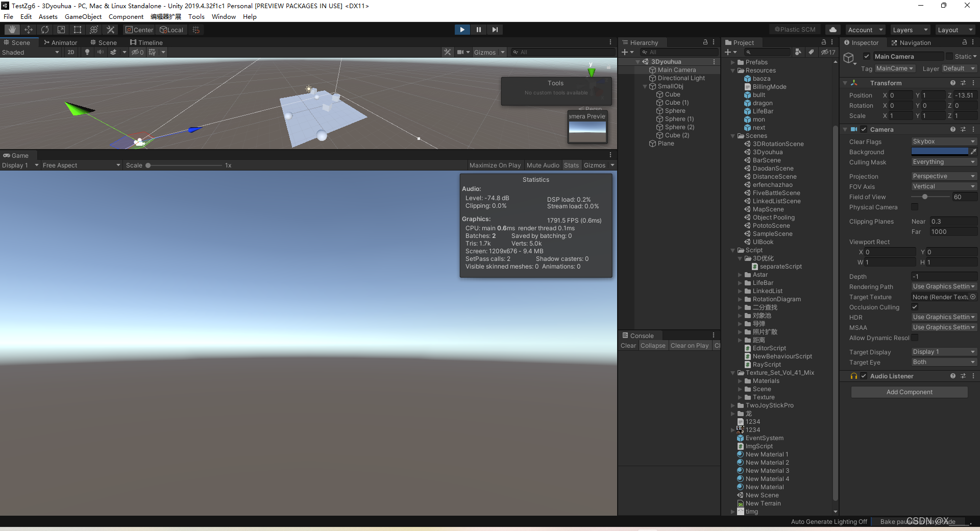Click the Play button

point(462,30)
